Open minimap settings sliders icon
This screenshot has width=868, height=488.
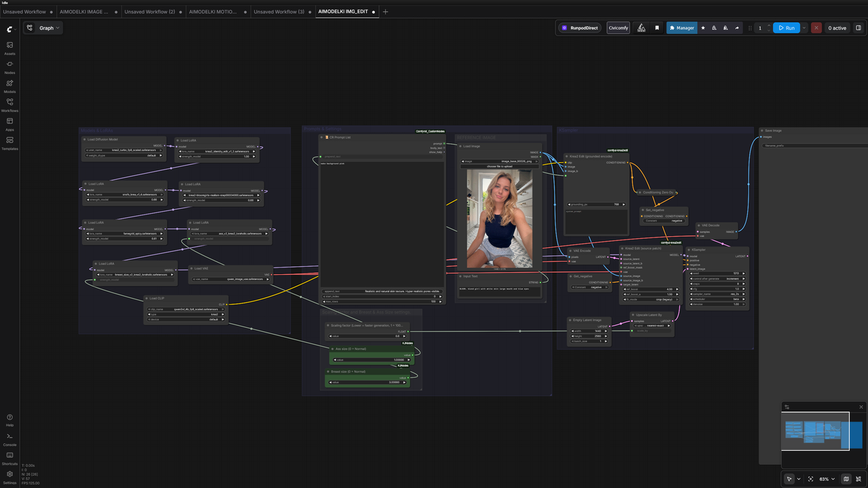(x=787, y=407)
